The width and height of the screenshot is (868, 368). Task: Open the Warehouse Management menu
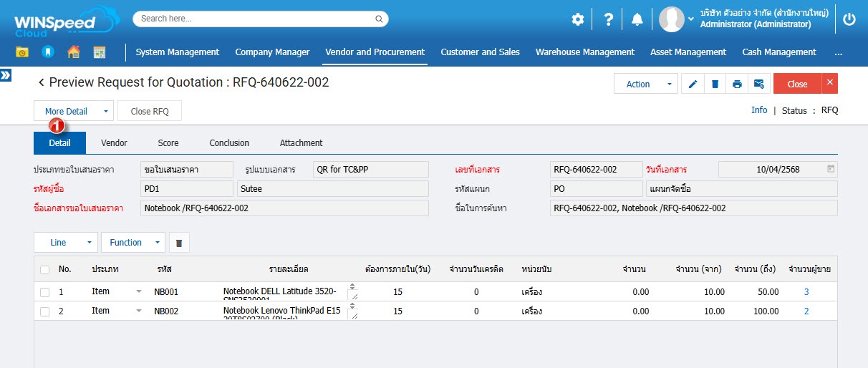tap(584, 52)
